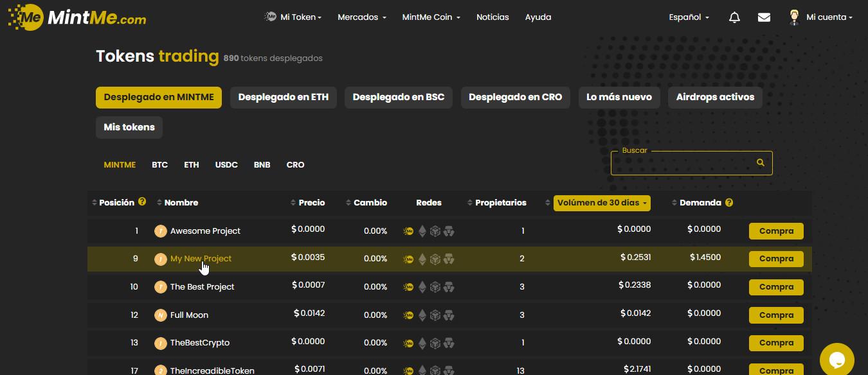
Task: Click the help icon beside Demanda
Action: click(x=729, y=202)
